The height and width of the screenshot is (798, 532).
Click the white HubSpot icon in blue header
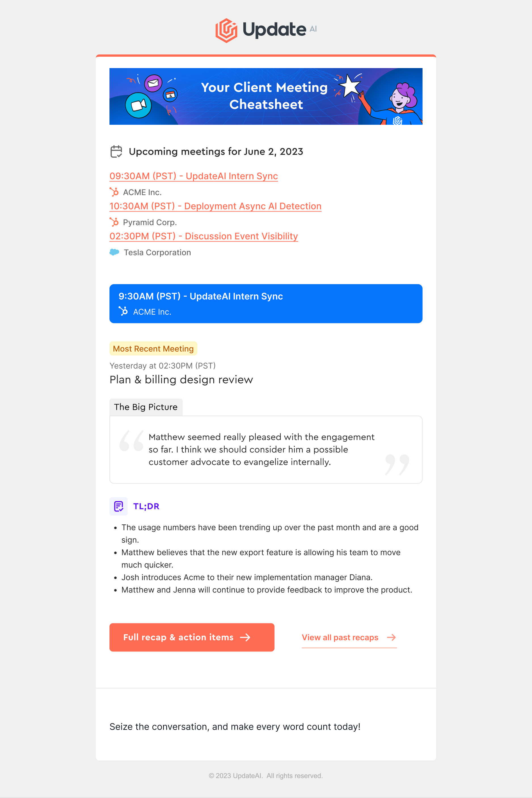[x=123, y=311]
